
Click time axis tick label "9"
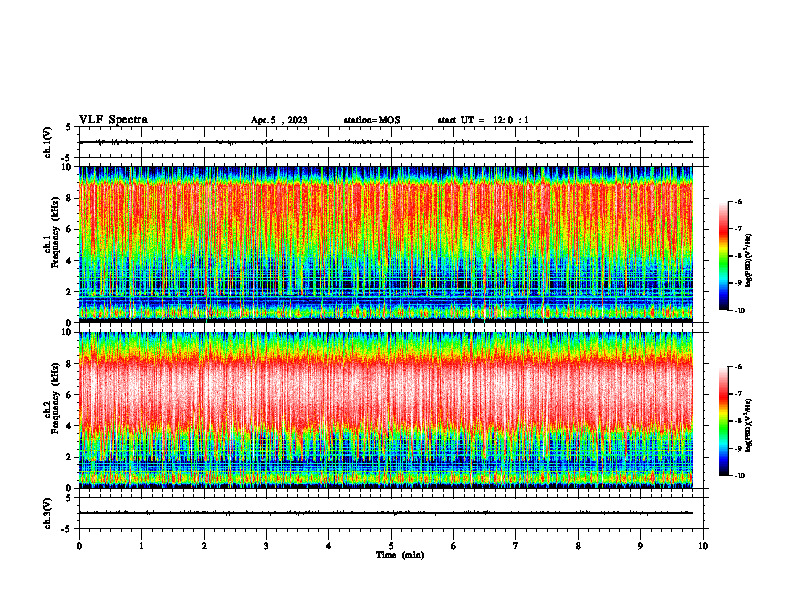[x=640, y=546]
